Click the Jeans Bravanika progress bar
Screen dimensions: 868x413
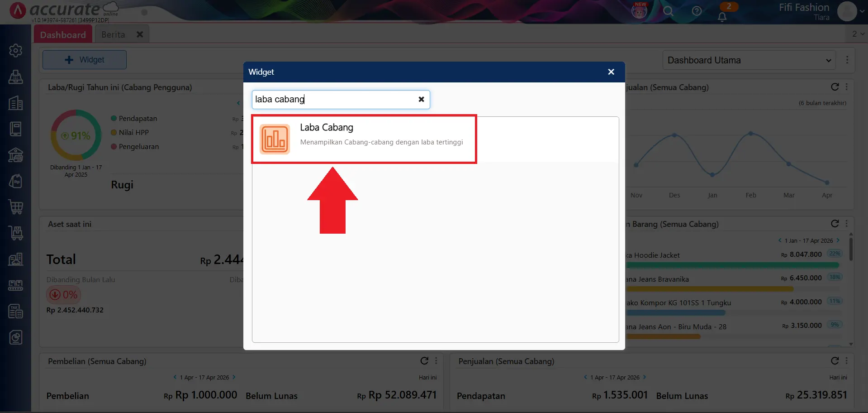pyautogui.click(x=710, y=289)
